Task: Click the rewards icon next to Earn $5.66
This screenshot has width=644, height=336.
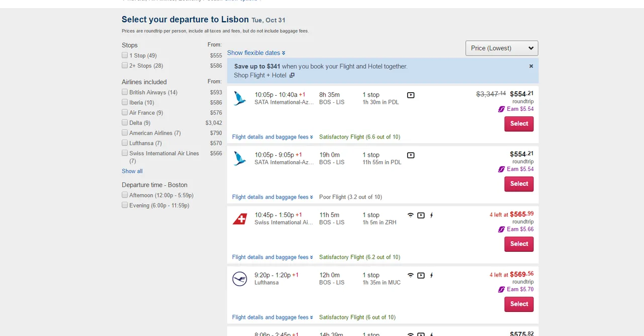Action: 501,229
